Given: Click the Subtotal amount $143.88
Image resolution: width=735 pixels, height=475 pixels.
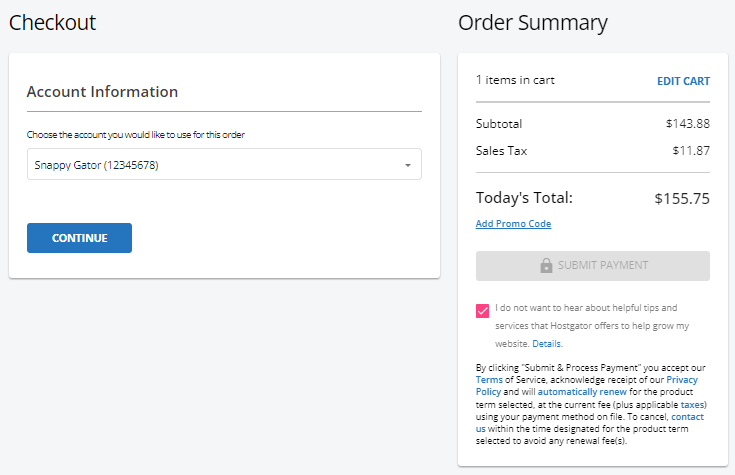Looking at the screenshot, I should 687,124.
